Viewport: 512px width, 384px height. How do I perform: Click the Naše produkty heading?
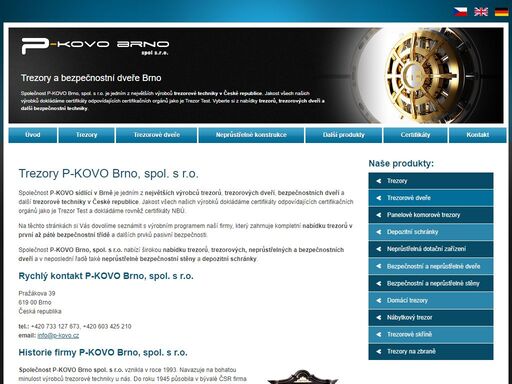(401, 164)
